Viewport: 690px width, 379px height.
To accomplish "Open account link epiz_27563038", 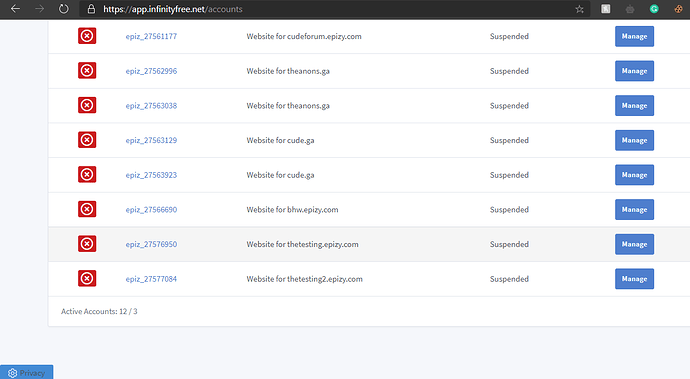I will pos(151,106).
